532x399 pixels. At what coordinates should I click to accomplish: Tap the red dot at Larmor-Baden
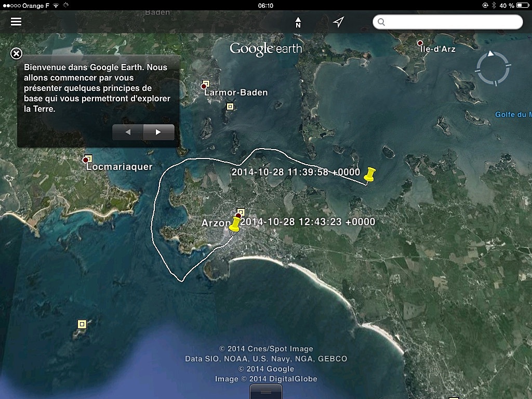point(204,87)
